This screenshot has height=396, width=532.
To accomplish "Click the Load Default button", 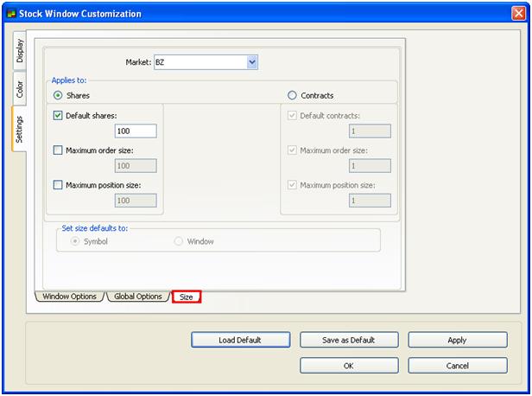I will 240,340.
